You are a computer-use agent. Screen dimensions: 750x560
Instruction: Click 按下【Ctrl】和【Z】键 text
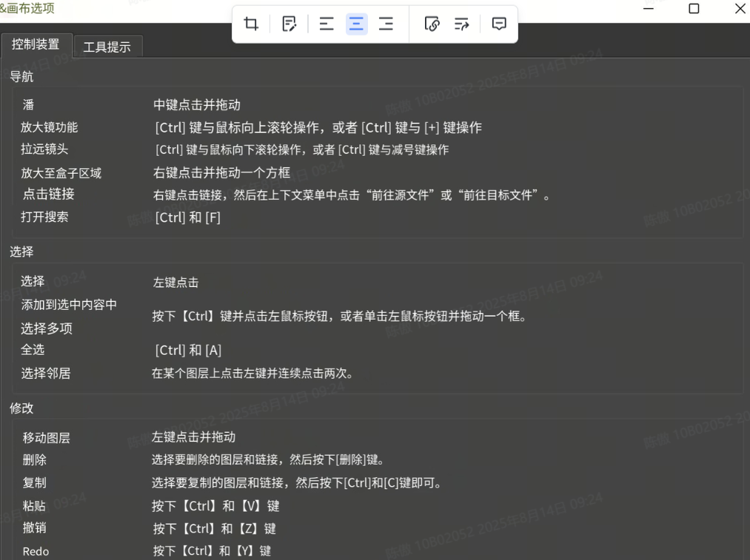[x=215, y=528]
